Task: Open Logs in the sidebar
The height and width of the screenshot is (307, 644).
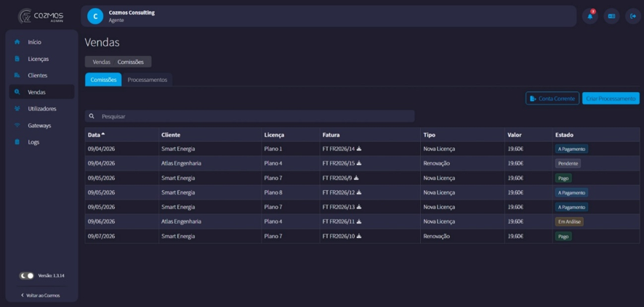Action: click(x=41, y=142)
